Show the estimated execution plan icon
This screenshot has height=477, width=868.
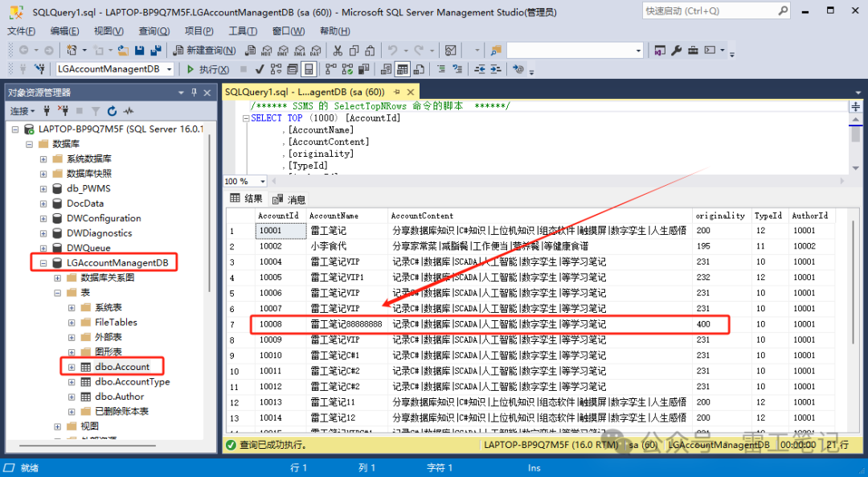276,69
